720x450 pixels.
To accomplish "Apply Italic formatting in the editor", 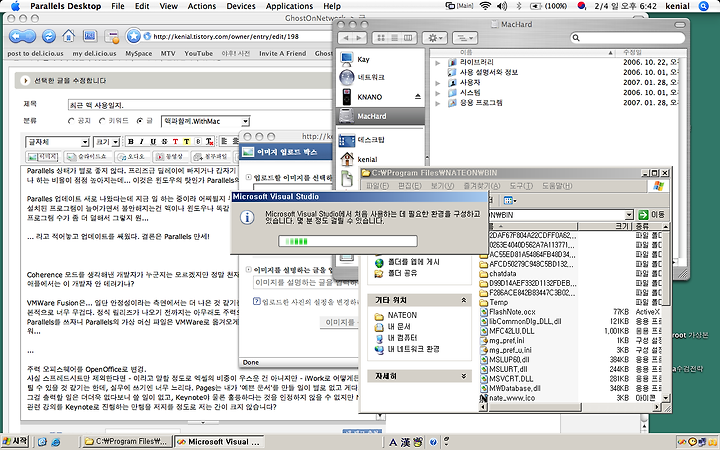I will (141, 141).
